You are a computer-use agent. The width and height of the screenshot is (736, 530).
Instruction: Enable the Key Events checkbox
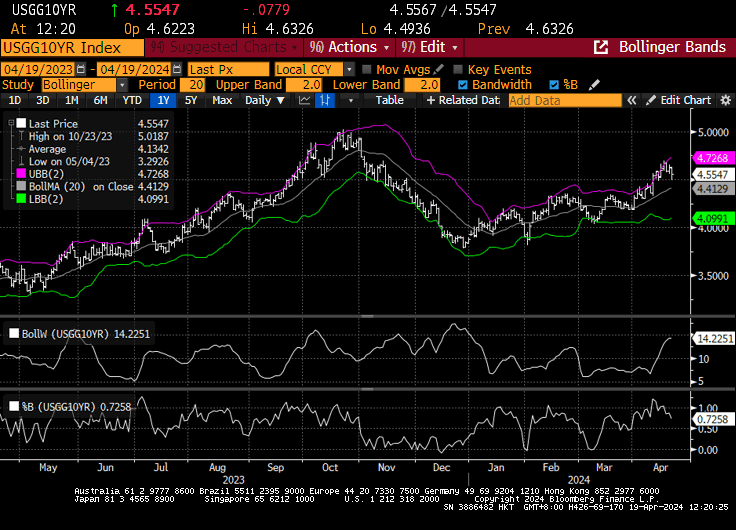coord(458,69)
